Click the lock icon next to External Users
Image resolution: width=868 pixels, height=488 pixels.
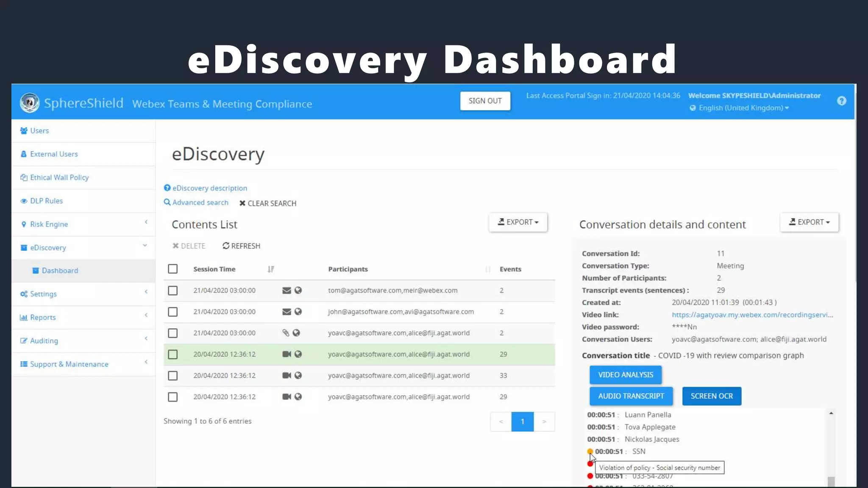(24, 154)
